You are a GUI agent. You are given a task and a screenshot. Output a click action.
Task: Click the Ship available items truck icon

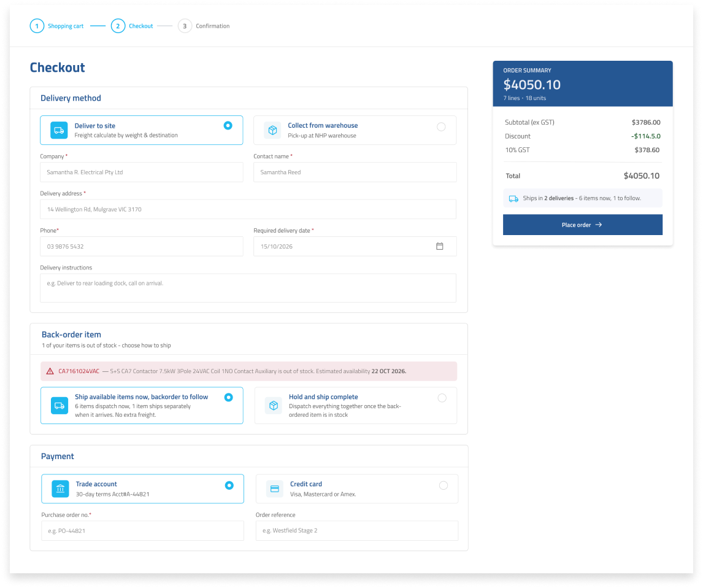point(59,406)
